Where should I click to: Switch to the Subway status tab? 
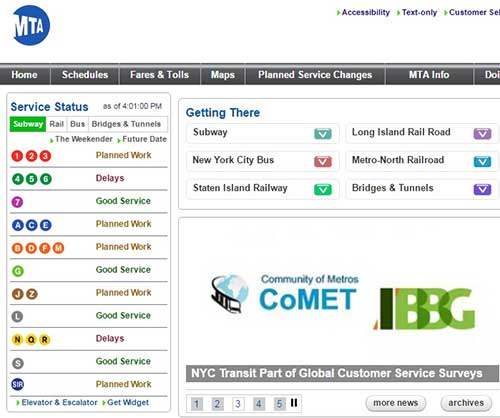(x=28, y=124)
